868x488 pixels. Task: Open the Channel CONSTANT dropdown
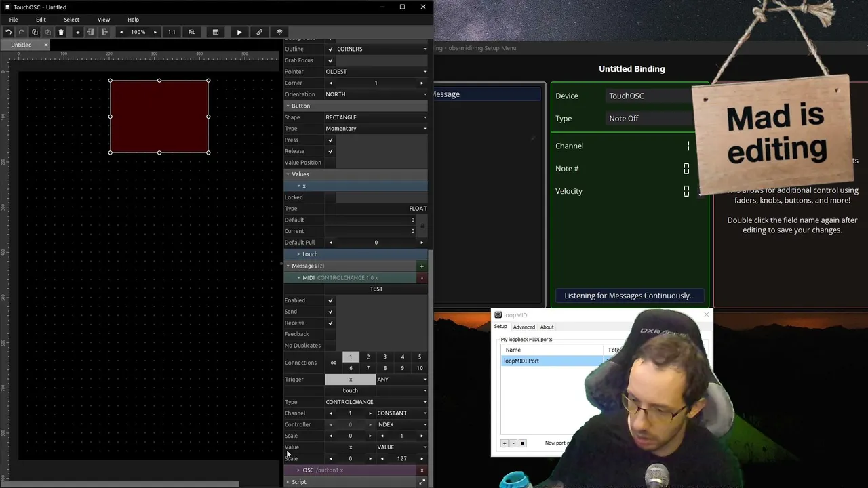click(402, 413)
